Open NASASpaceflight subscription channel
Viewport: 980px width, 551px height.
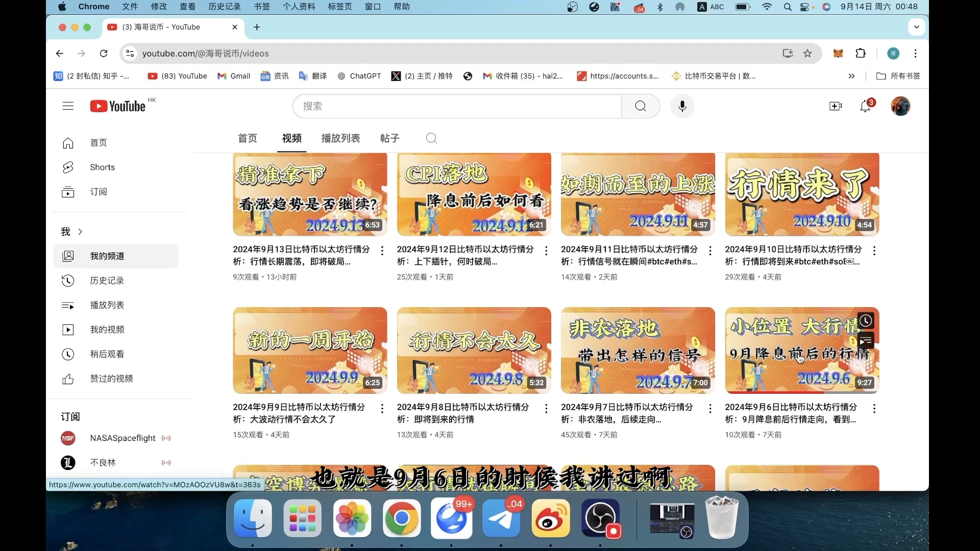coord(116,438)
